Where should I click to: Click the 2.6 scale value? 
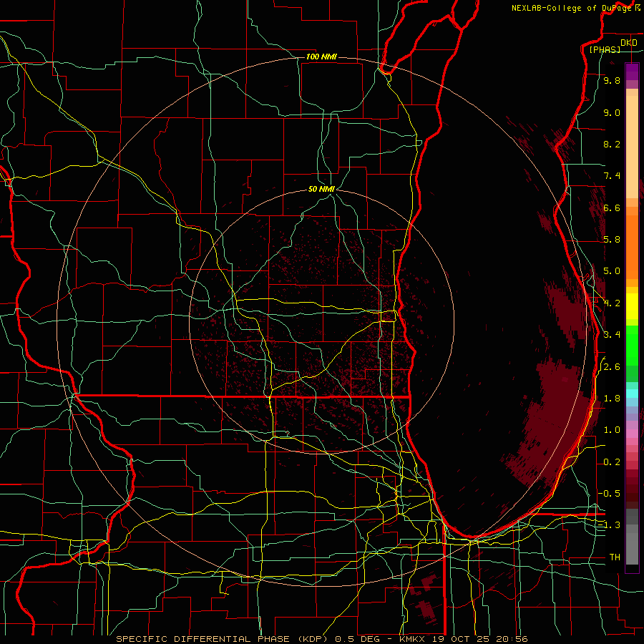pos(612,367)
